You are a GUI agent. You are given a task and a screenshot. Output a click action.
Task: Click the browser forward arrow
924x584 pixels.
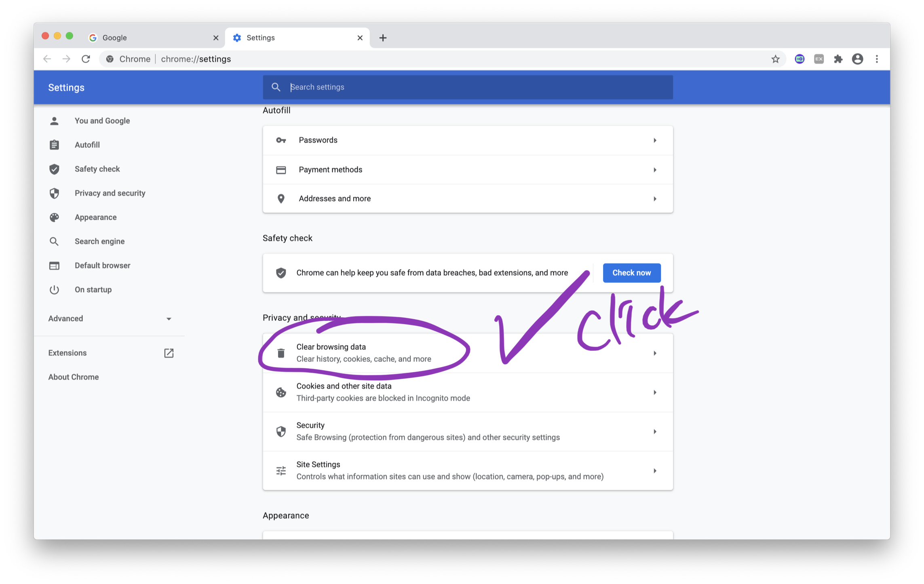click(x=66, y=59)
